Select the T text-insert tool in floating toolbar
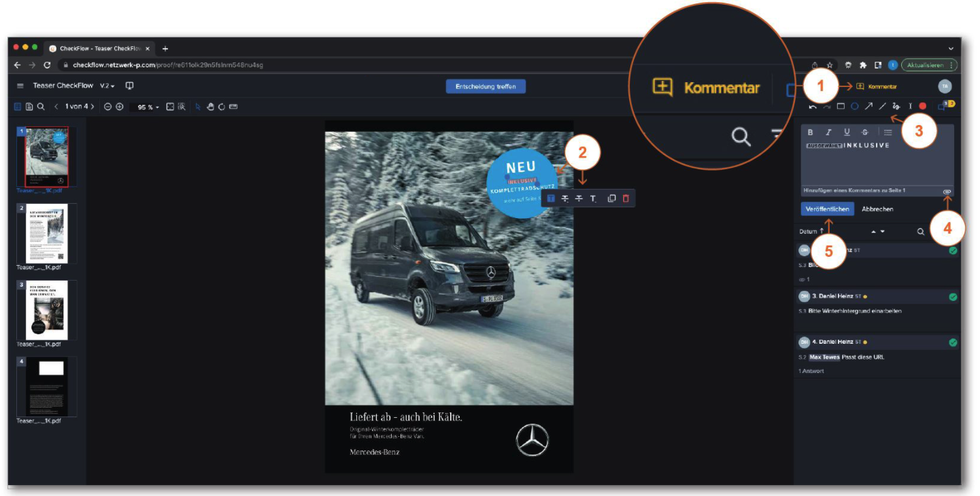Screen dimensions: 980x496 pos(593,198)
